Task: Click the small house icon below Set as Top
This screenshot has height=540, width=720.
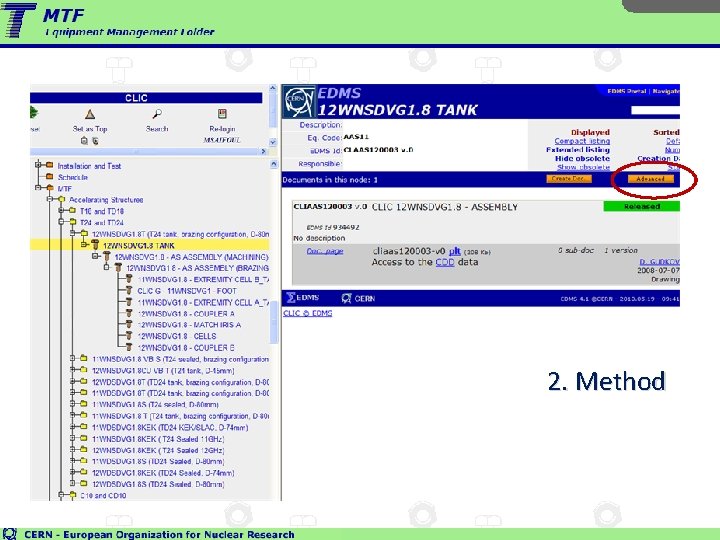Action: (84, 141)
